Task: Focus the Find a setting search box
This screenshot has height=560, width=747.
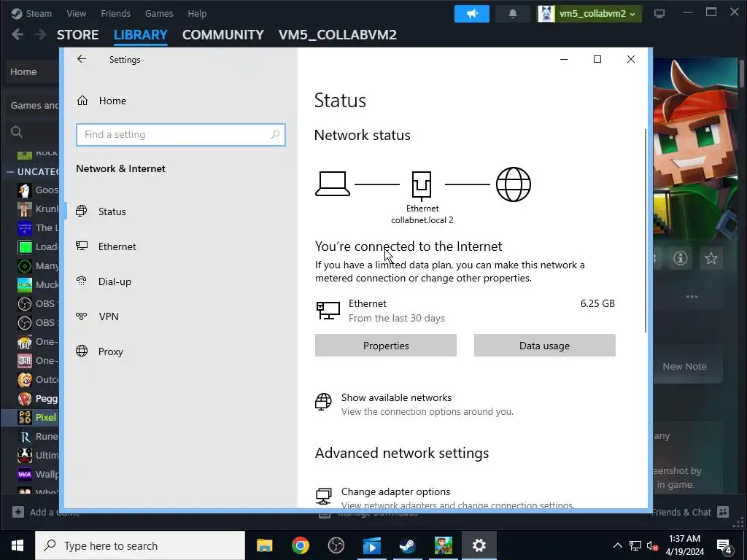Action: (181, 135)
